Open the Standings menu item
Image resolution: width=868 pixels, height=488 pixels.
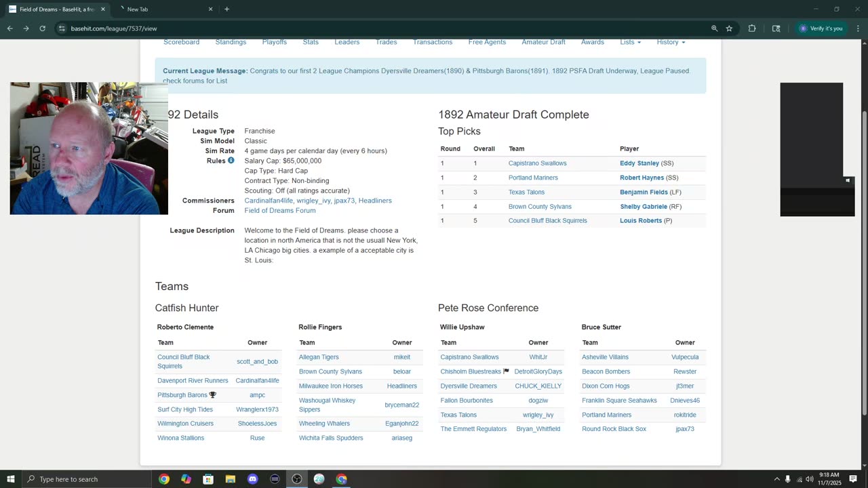point(231,42)
